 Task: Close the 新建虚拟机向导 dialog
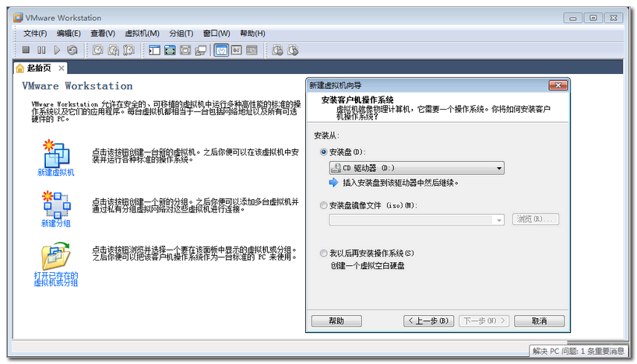[558, 86]
